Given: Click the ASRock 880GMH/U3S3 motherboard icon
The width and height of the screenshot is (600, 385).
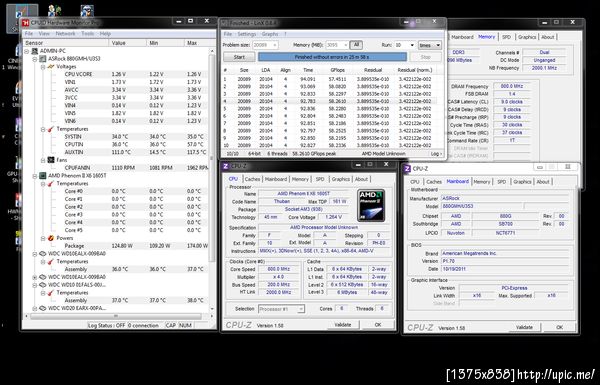Looking at the screenshot, I should [x=42, y=59].
